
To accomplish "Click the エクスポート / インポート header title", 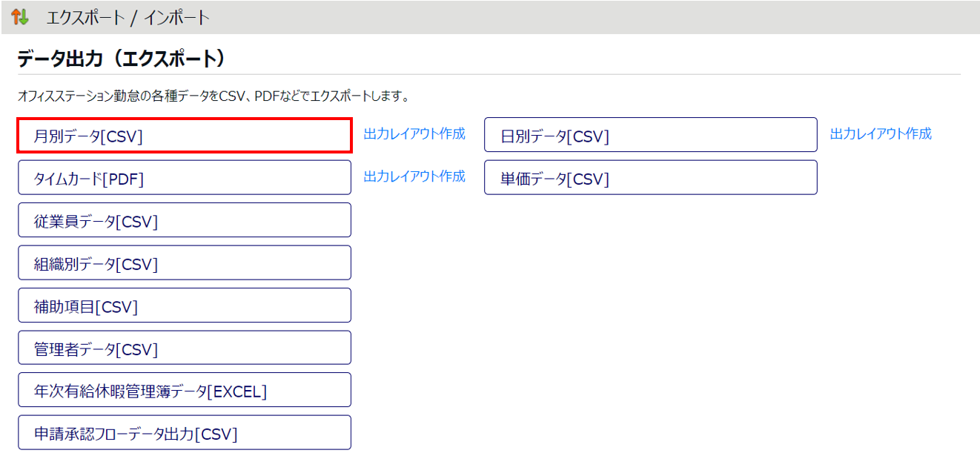I will 128,18.
